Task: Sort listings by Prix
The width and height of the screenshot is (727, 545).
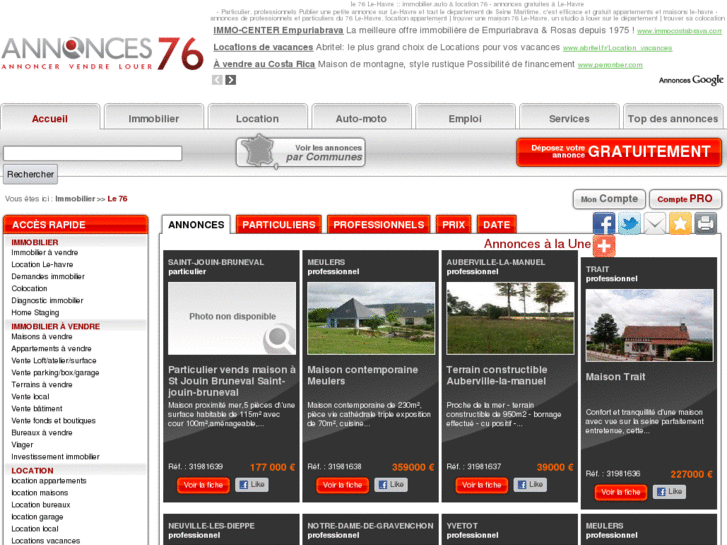Action: [453, 225]
